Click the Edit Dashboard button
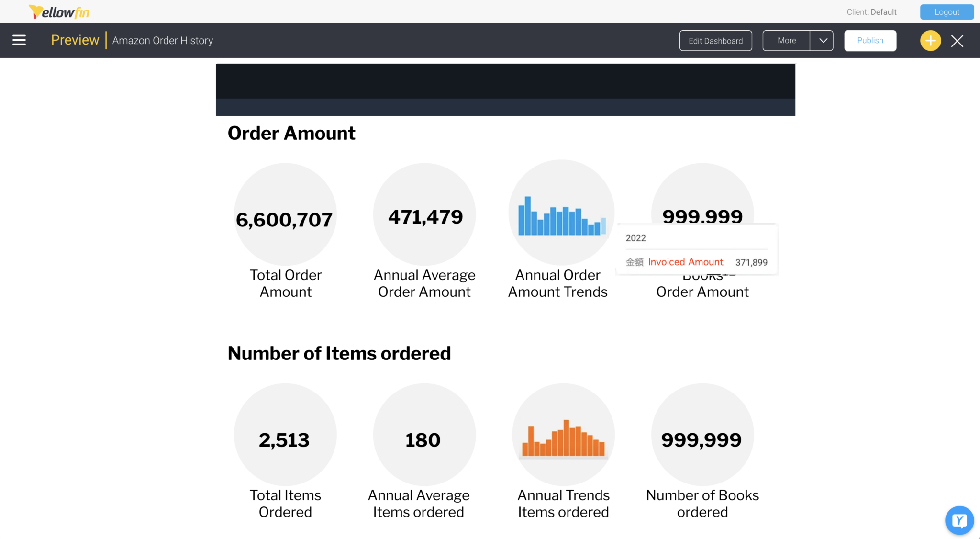 (x=715, y=40)
